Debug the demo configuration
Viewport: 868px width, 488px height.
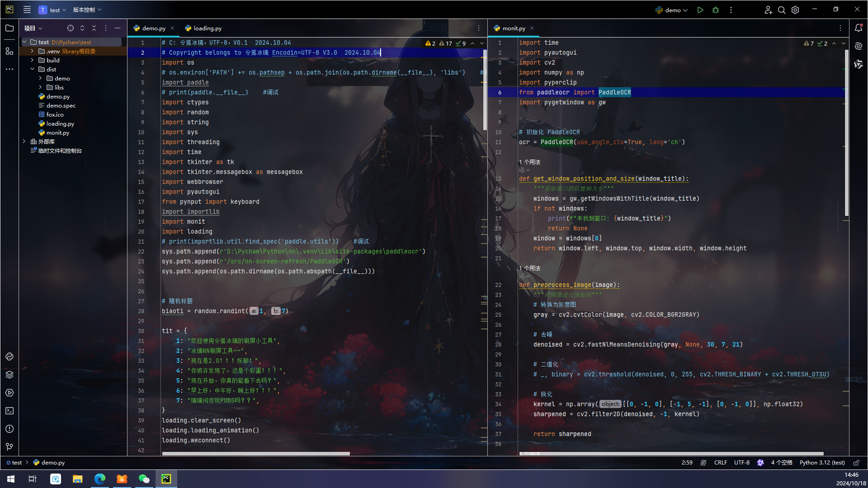click(x=716, y=10)
